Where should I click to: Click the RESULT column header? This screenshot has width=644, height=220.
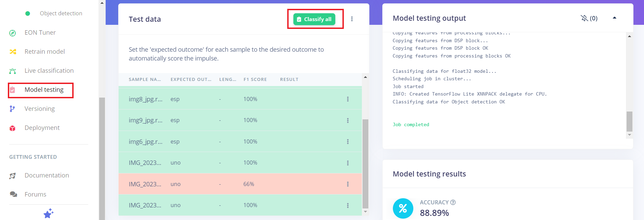pyautogui.click(x=289, y=80)
